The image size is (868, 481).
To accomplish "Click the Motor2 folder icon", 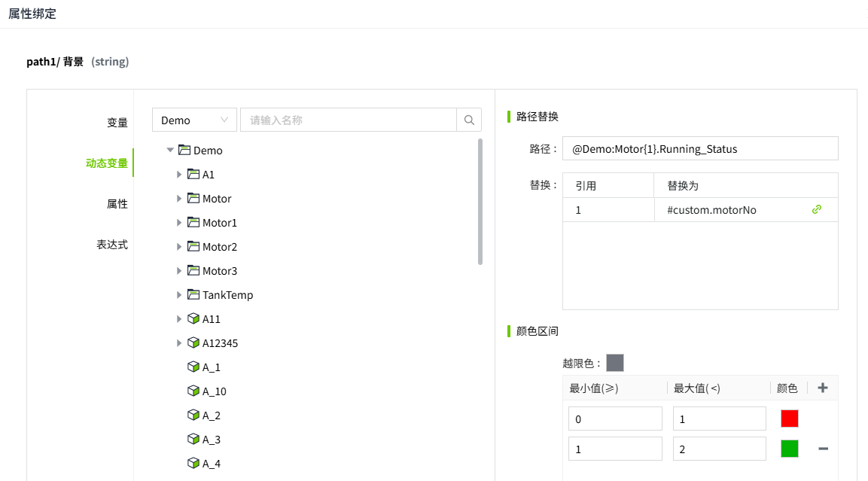I will click(x=193, y=247).
